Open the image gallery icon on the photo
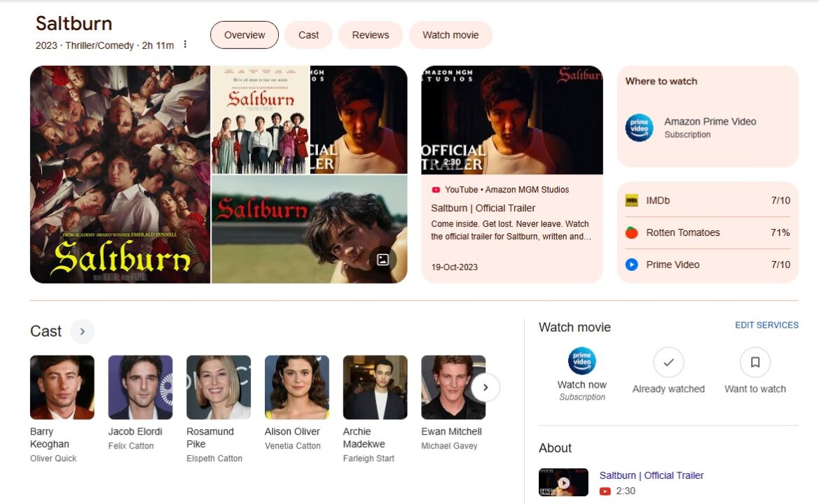Viewport: 819px width, 504px height. [383, 259]
